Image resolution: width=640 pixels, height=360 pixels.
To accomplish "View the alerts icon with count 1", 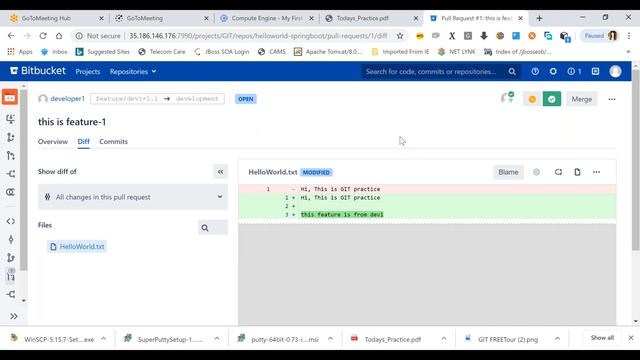I will (574, 71).
